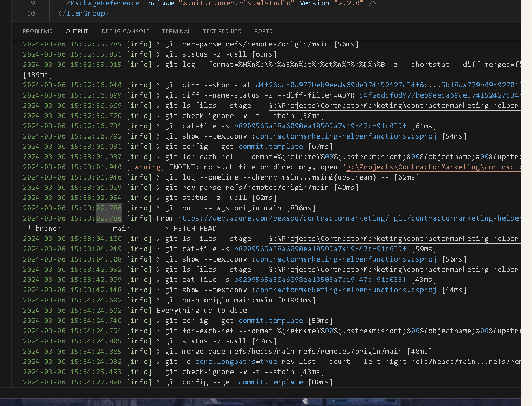This screenshot has width=532, height=406.
Task: Open the dev.azure.com repository URL link
Action: click(x=349, y=218)
